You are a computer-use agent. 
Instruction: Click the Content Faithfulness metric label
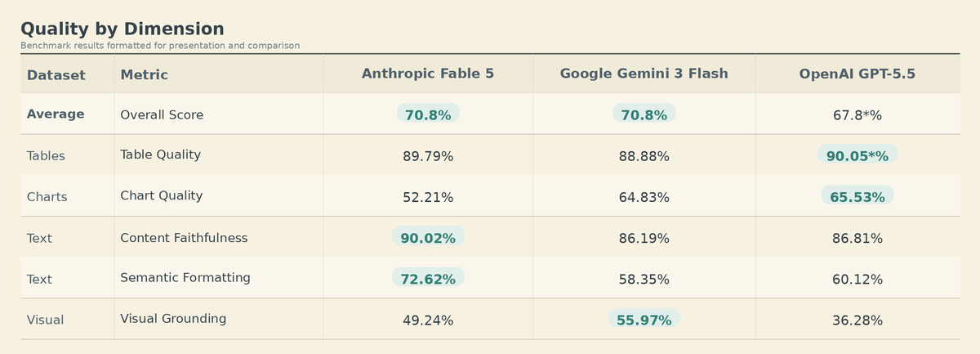184,238
